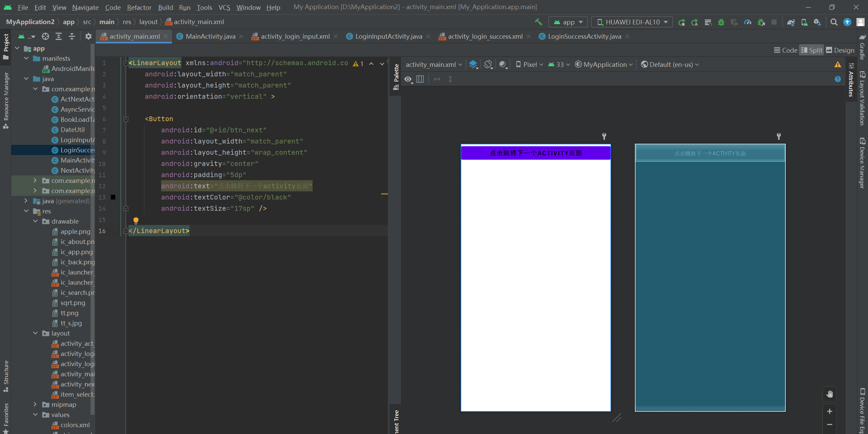
Task: Click the zoom in plus button
Action: pyautogui.click(x=829, y=411)
